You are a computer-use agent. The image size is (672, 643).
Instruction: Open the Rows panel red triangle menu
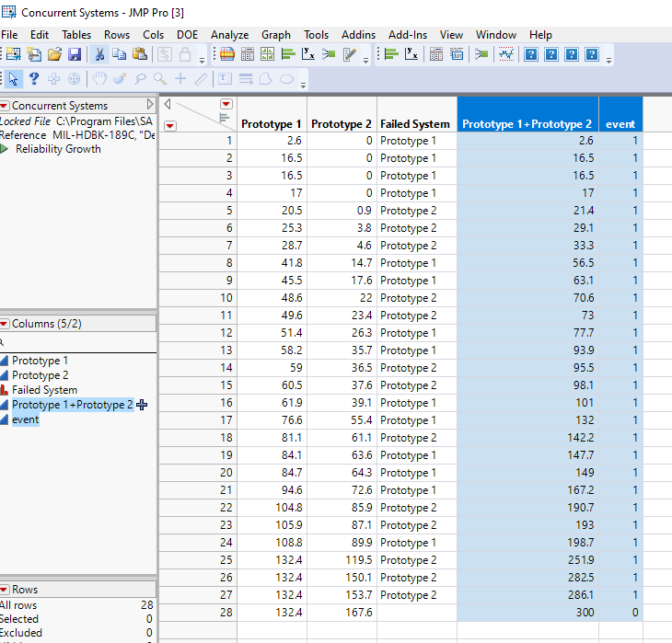5,590
